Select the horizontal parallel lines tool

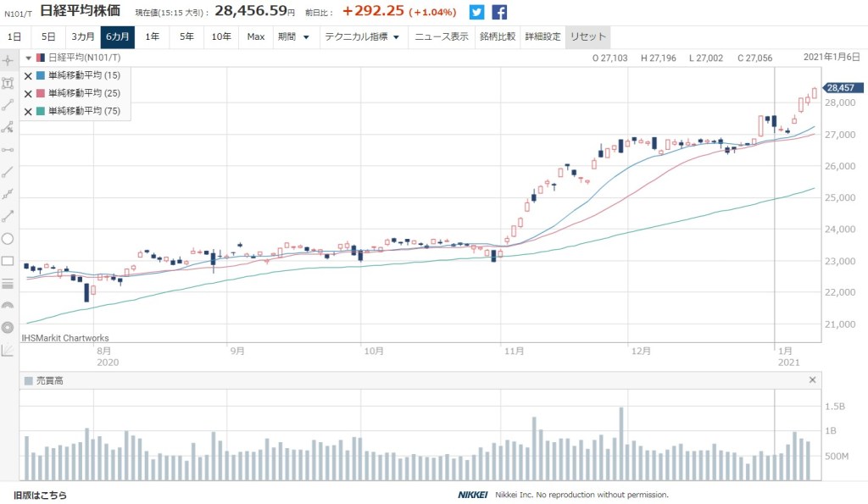point(8,283)
